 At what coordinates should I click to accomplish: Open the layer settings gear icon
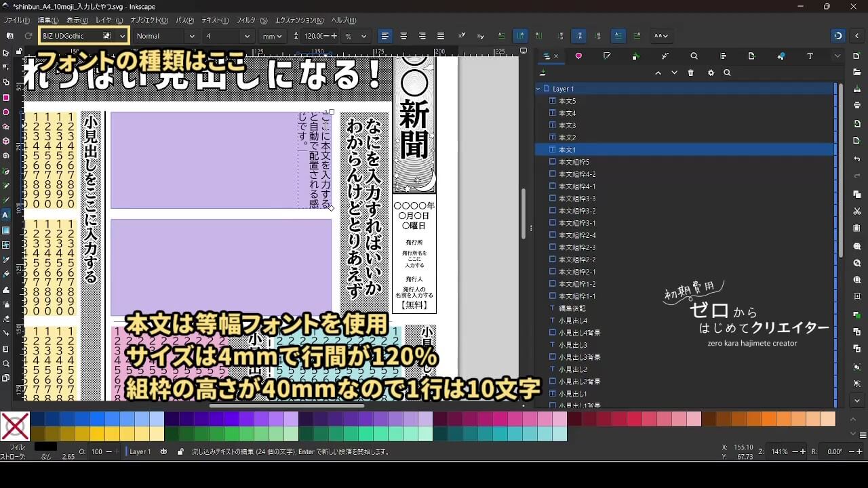pyautogui.click(x=711, y=73)
